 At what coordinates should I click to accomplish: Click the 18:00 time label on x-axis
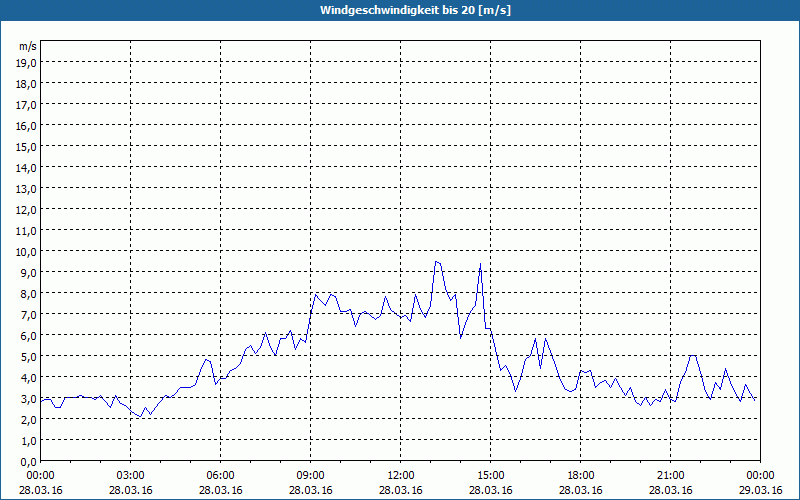tap(581, 476)
